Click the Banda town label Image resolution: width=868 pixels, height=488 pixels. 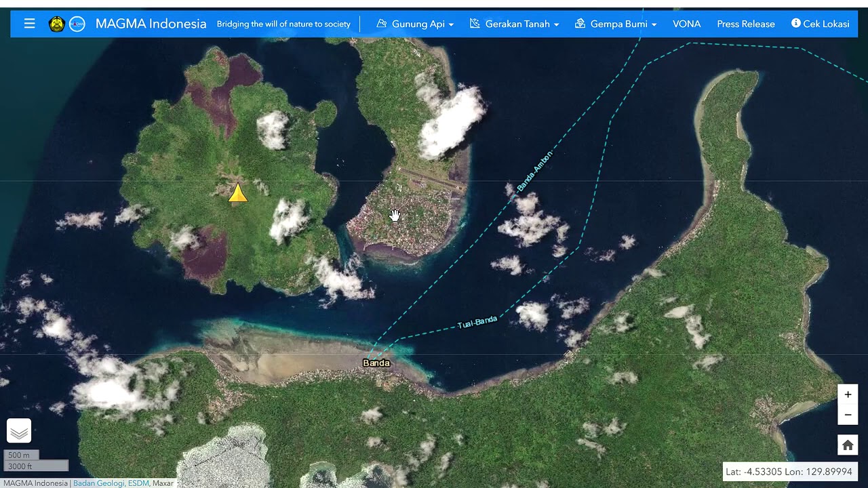[x=376, y=363]
